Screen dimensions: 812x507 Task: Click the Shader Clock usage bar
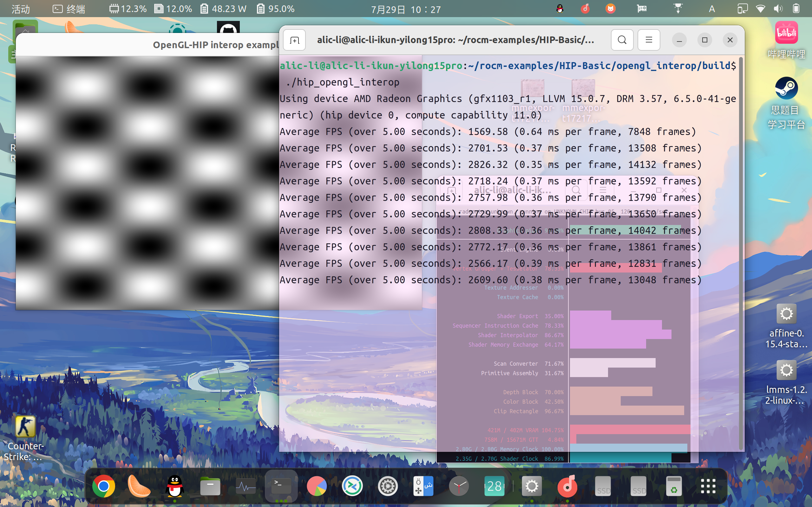(x=621, y=458)
